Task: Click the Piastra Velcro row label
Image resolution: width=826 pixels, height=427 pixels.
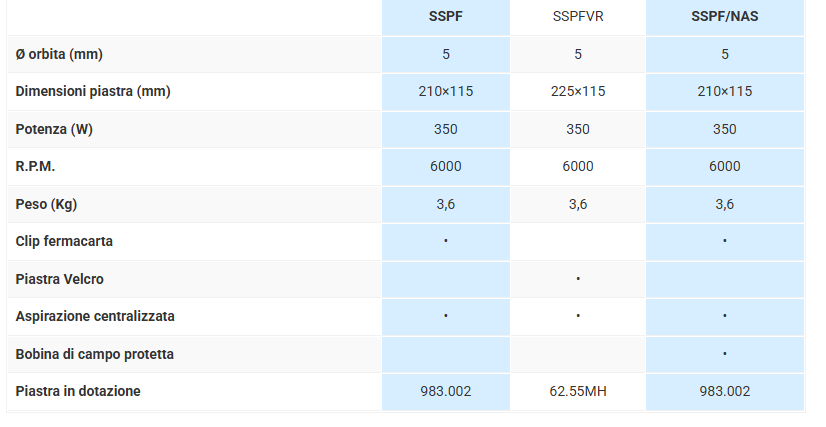Action: coord(60,279)
